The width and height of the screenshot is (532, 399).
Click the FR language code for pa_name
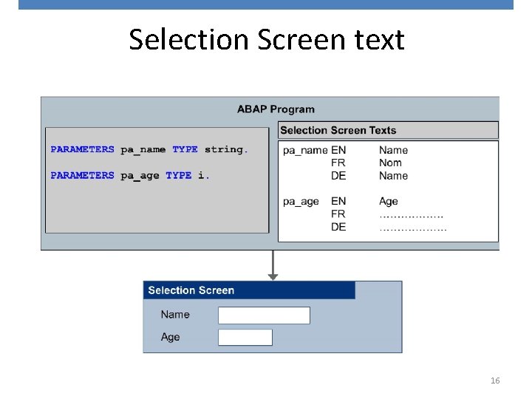coord(338,163)
